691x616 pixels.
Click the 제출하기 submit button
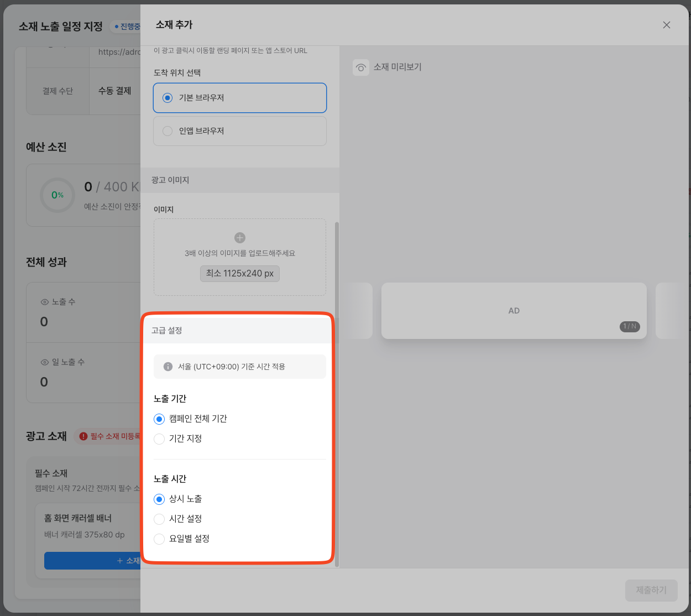click(x=651, y=590)
